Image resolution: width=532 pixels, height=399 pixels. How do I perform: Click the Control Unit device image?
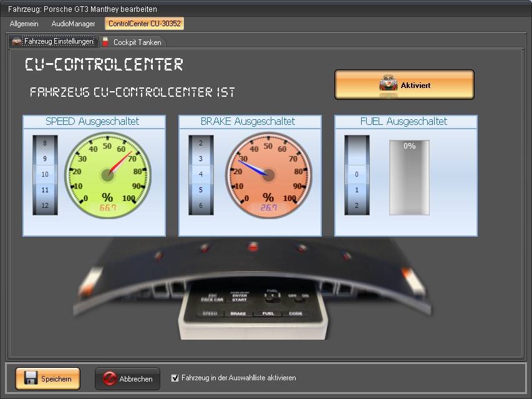(253, 289)
